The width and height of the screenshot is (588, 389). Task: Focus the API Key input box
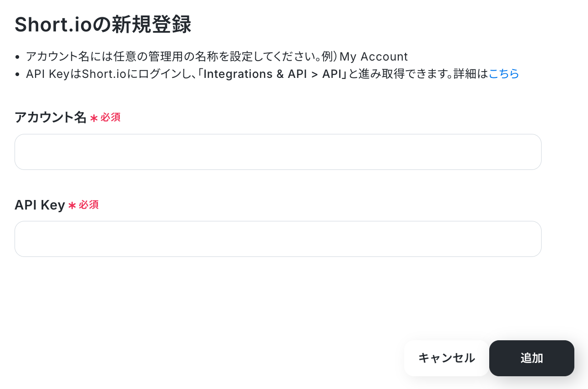click(278, 239)
